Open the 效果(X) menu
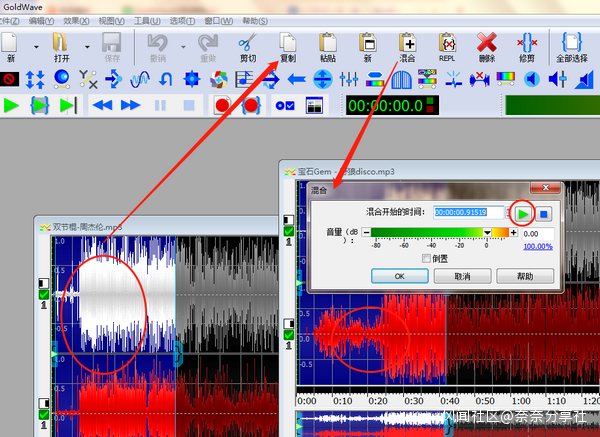This screenshot has width=600, height=437. pyautogui.click(x=75, y=20)
